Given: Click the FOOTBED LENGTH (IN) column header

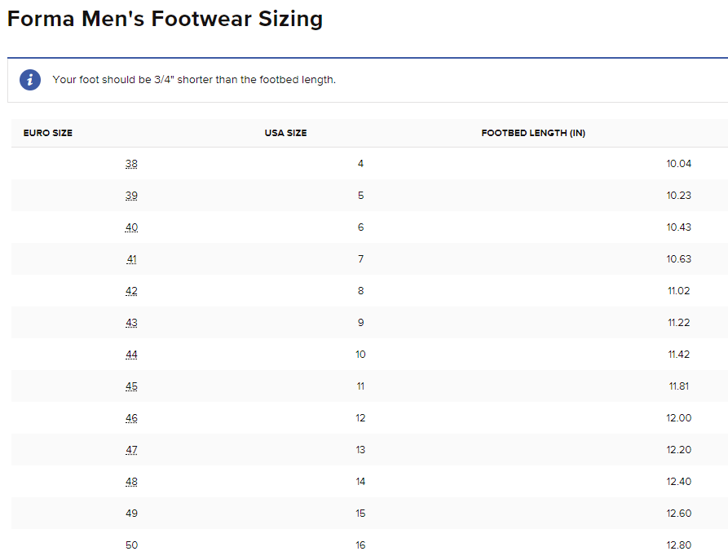Looking at the screenshot, I should [x=533, y=133].
